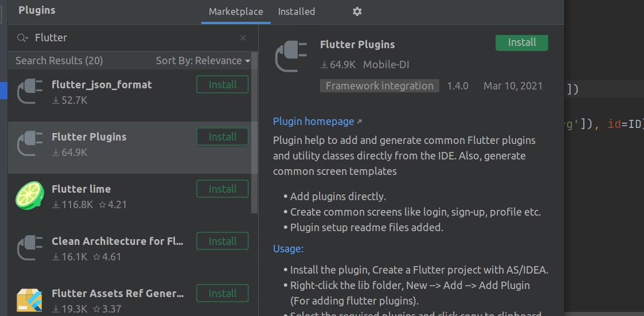
Task: Click the Search Results (20) label
Action: coord(59,61)
